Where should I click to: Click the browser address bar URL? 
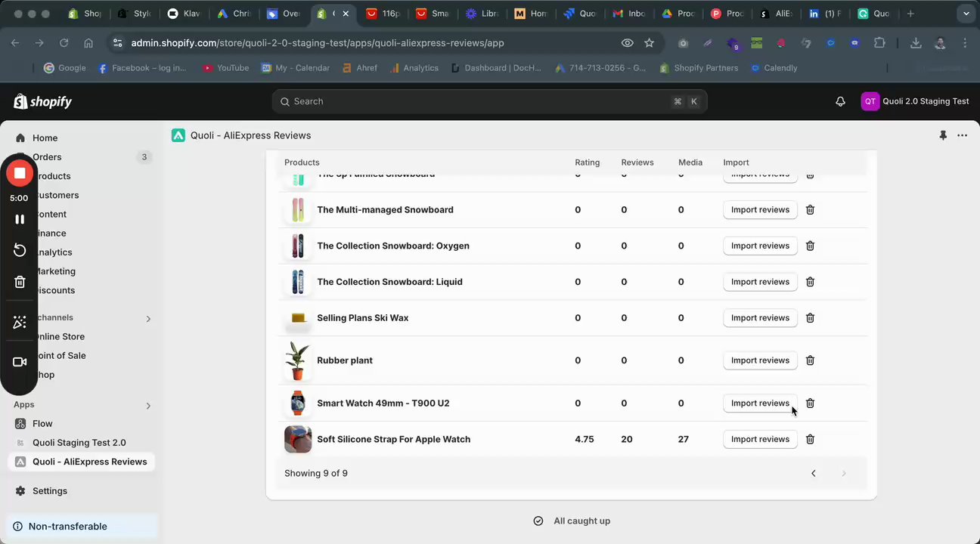point(318,43)
